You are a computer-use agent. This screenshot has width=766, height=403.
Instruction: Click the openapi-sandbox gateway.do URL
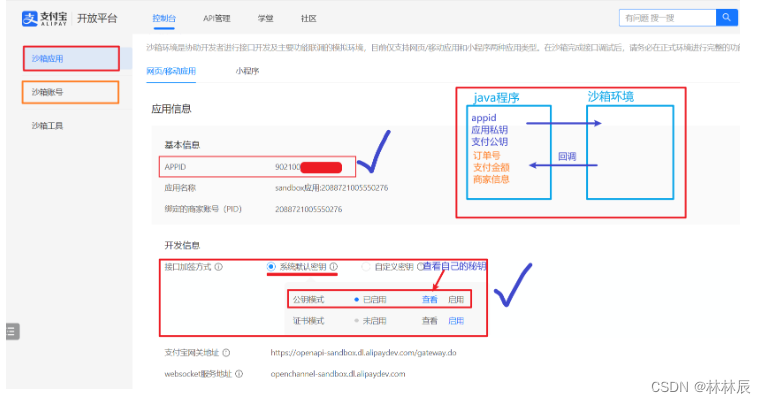[363, 353]
